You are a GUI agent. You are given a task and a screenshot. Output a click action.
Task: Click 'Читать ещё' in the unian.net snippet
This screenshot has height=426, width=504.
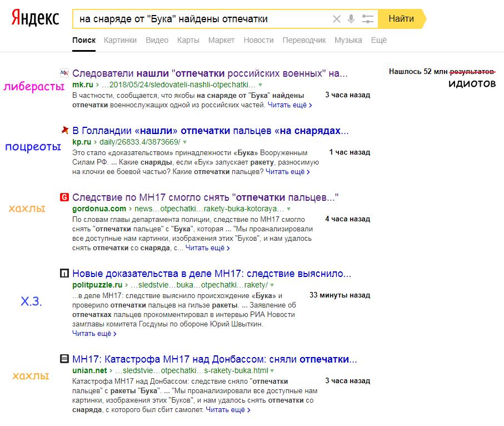(x=228, y=410)
